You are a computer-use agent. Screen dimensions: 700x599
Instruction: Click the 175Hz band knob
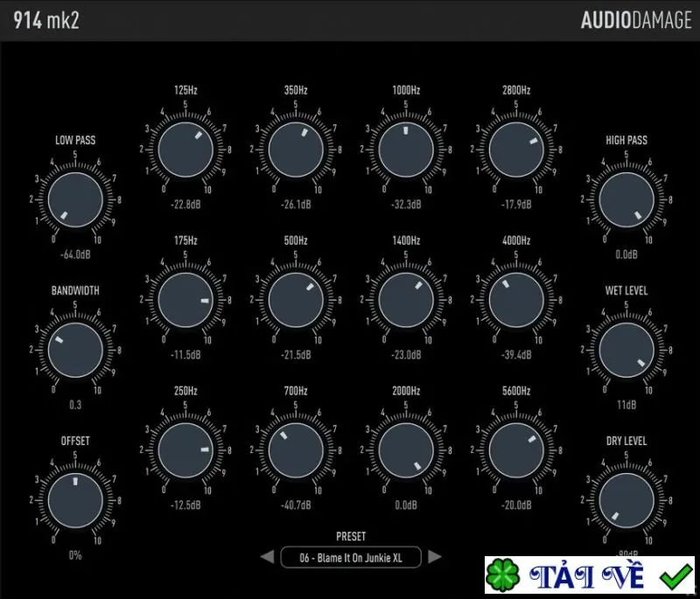tap(185, 300)
